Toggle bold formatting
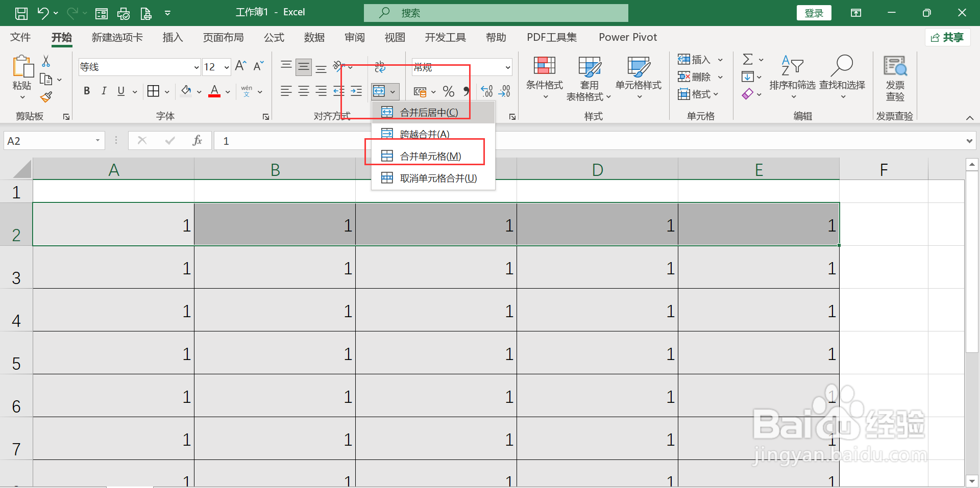Image resolution: width=980 pixels, height=488 pixels. pyautogui.click(x=86, y=91)
